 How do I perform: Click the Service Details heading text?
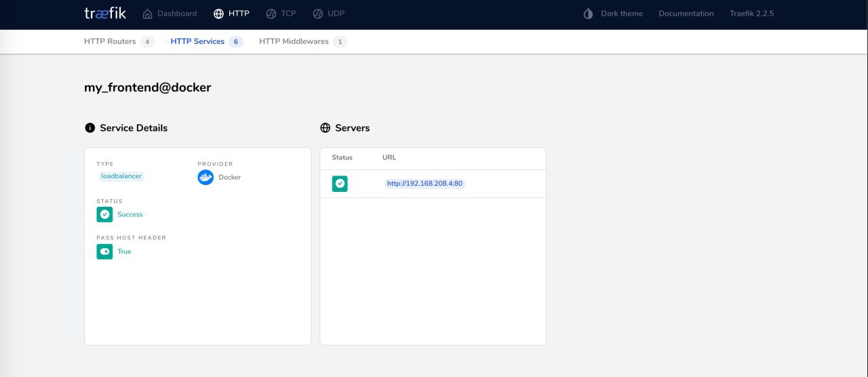point(134,127)
